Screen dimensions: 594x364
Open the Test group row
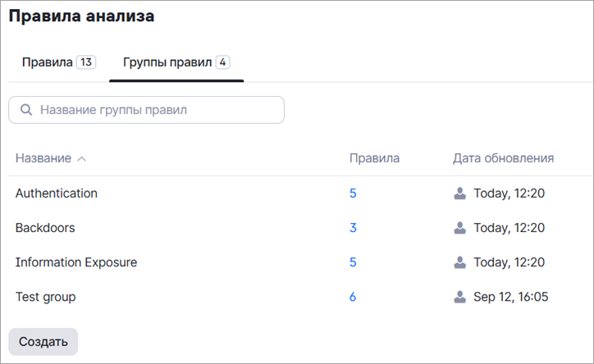(x=46, y=297)
